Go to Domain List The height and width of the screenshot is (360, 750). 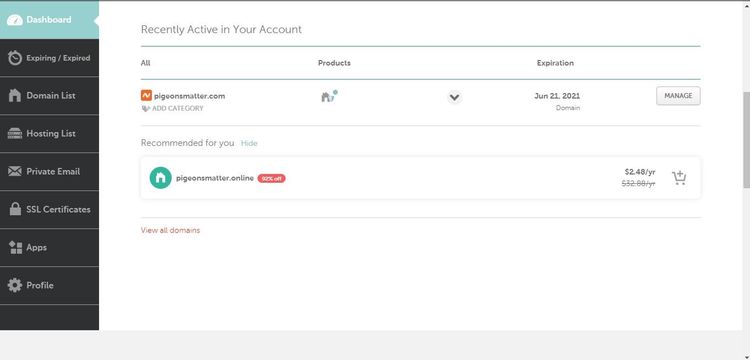point(49,96)
